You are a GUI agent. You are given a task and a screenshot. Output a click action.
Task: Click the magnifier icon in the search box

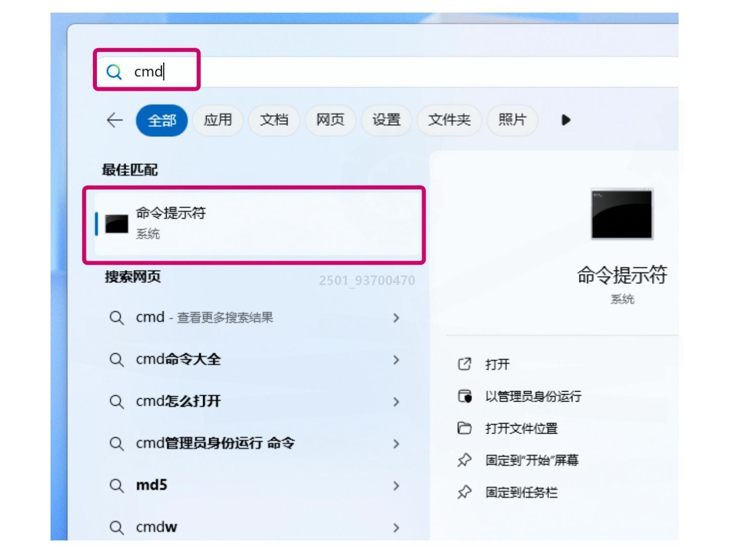click(x=115, y=71)
